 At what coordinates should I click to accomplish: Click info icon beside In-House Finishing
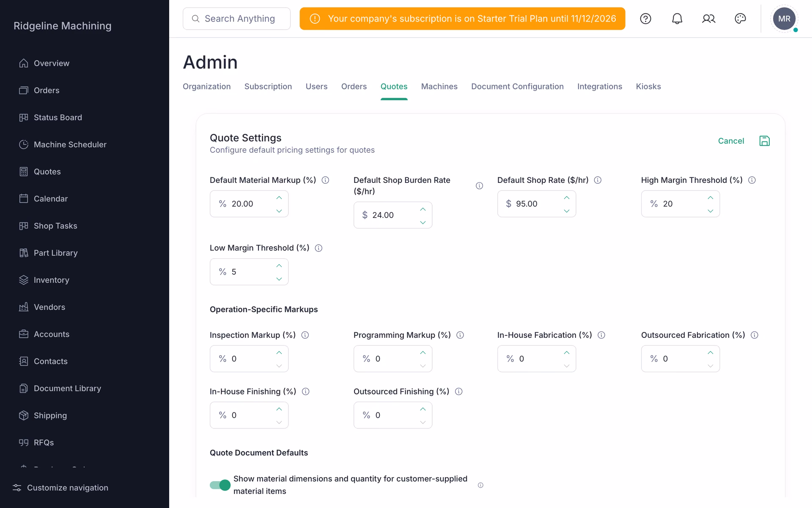pyautogui.click(x=305, y=392)
